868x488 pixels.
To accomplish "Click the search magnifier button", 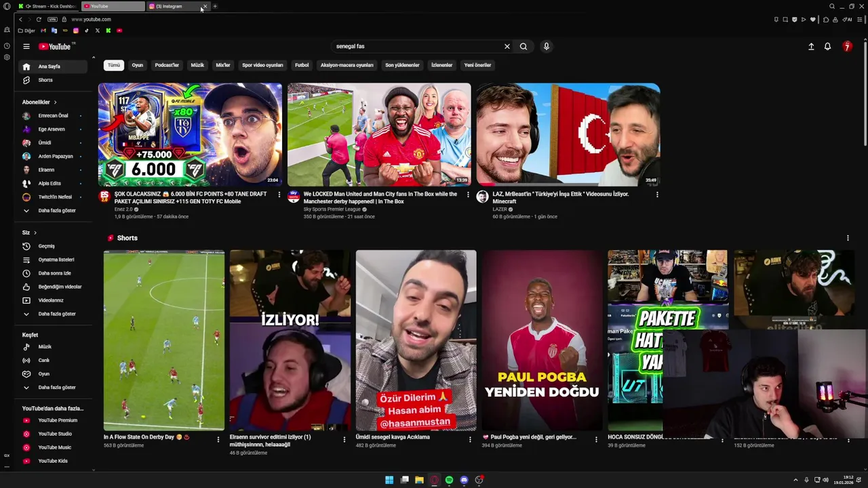I will coord(524,47).
